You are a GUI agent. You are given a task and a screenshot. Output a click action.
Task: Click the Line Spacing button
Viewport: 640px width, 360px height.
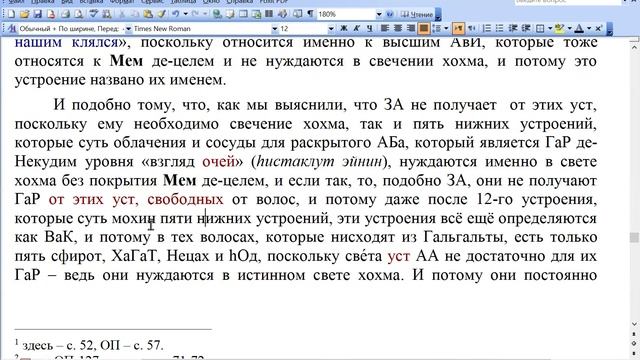[x=437, y=28]
